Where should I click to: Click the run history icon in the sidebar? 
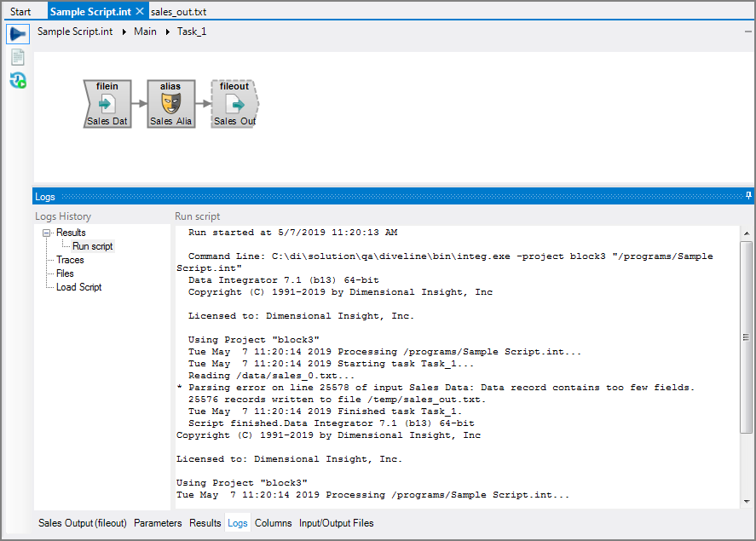[x=17, y=81]
